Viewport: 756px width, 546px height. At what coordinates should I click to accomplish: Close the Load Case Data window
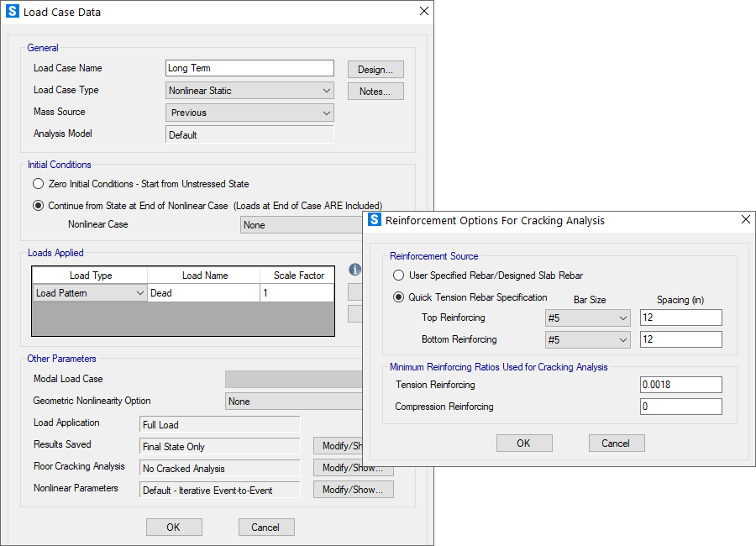point(423,12)
